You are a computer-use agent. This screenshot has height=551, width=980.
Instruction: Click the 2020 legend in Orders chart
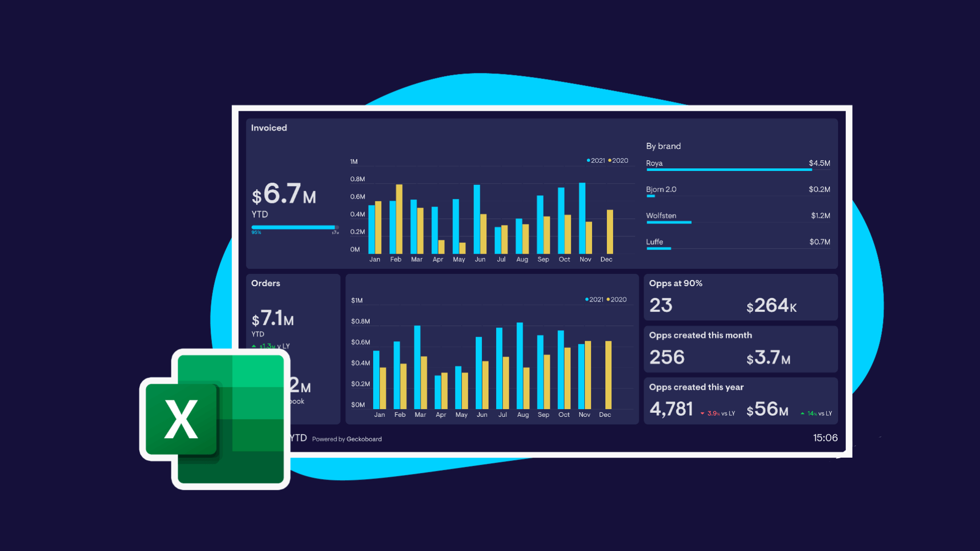click(617, 299)
